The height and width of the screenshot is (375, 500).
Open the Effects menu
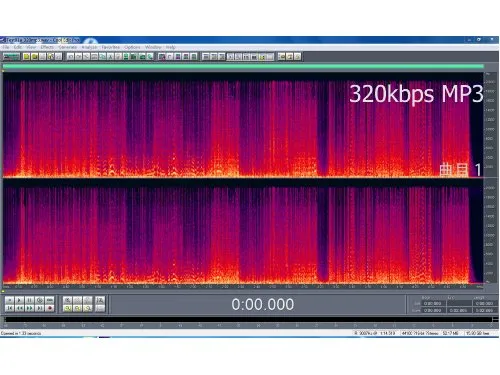point(47,47)
